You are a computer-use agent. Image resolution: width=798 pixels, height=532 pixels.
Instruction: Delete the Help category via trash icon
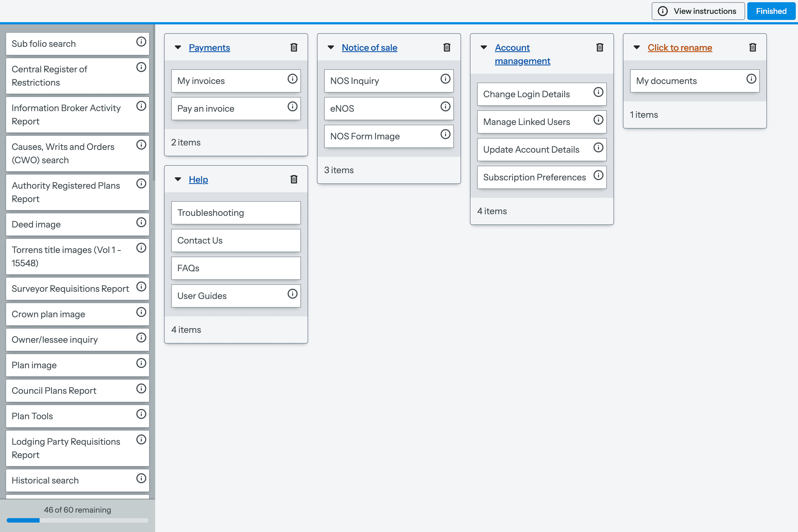[294, 179]
